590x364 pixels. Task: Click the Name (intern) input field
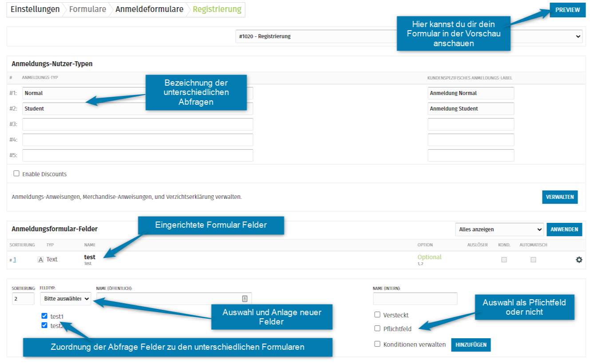point(415,299)
